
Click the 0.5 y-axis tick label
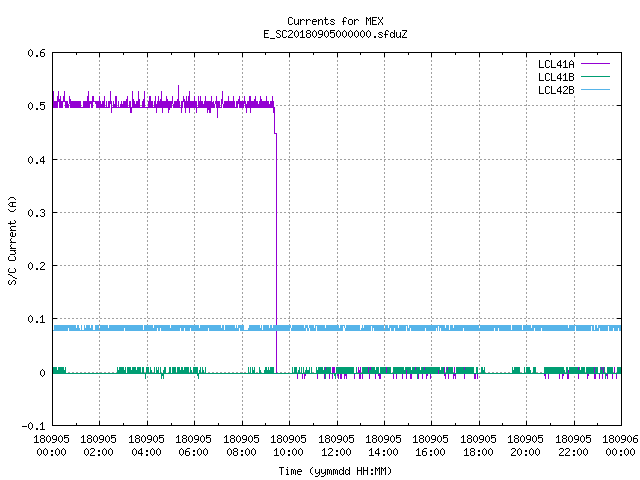(36, 106)
